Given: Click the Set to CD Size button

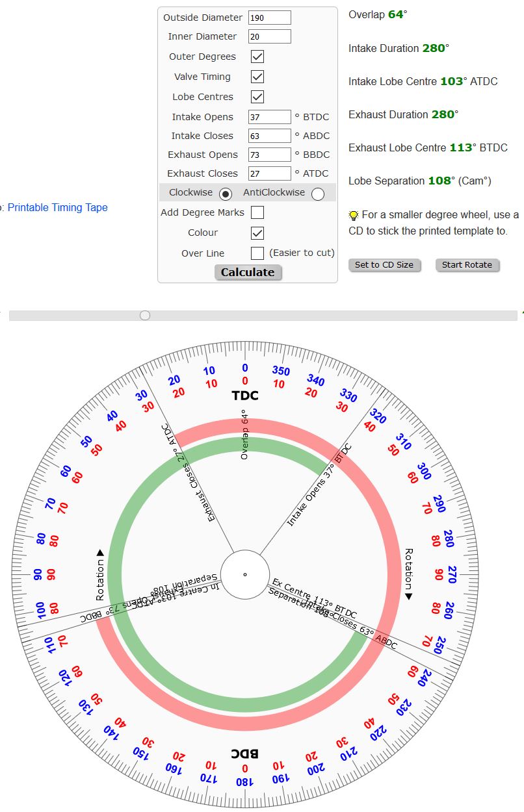Looking at the screenshot, I should (384, 265).
